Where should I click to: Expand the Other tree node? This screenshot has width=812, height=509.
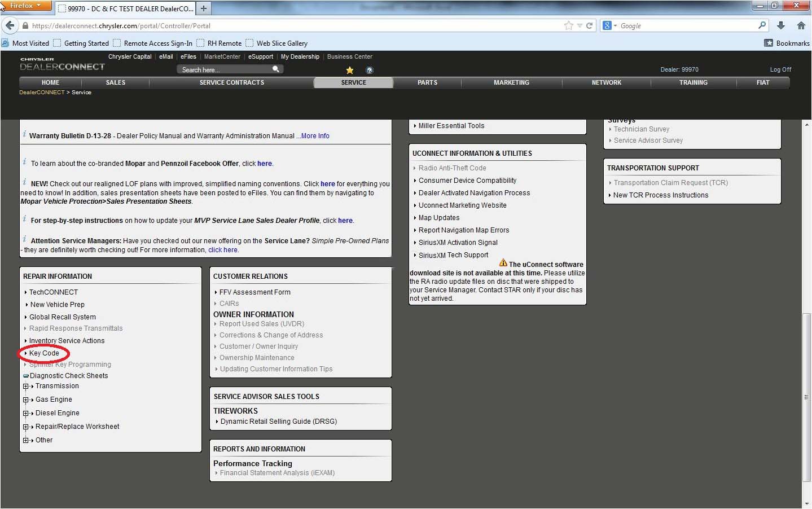pos(25,441)
